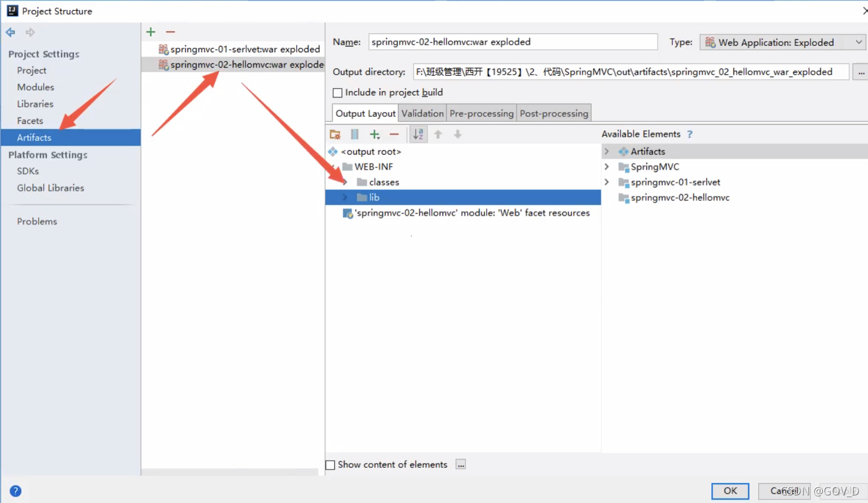Edit the artifact Name field
This screenshot has height=503, width=868.
click(513, 42)
